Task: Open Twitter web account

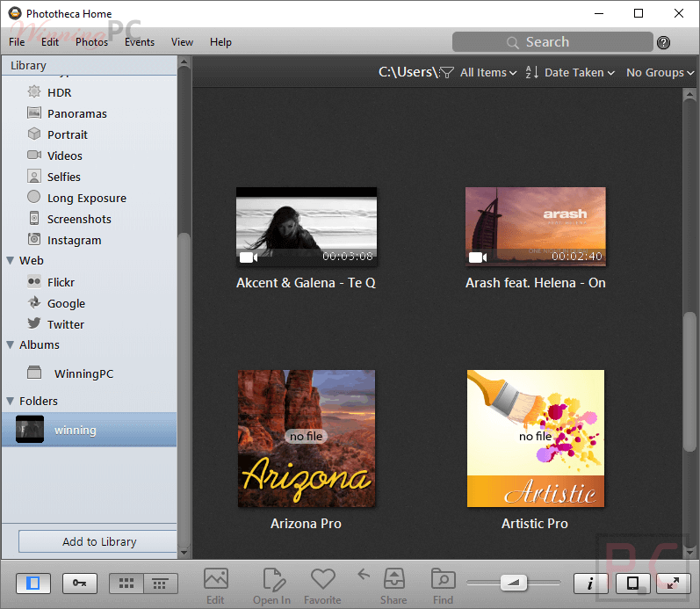Action: (66, 324)
